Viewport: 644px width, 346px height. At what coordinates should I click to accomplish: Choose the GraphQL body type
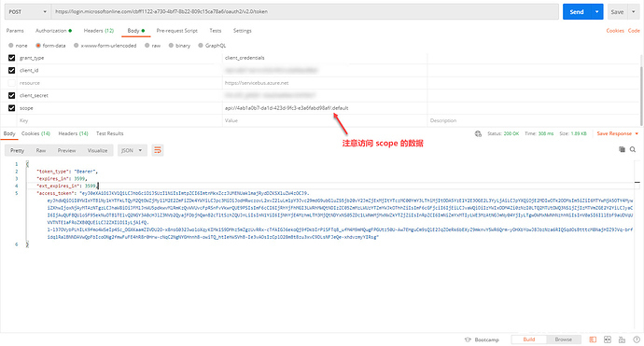(x=201, y=46)
